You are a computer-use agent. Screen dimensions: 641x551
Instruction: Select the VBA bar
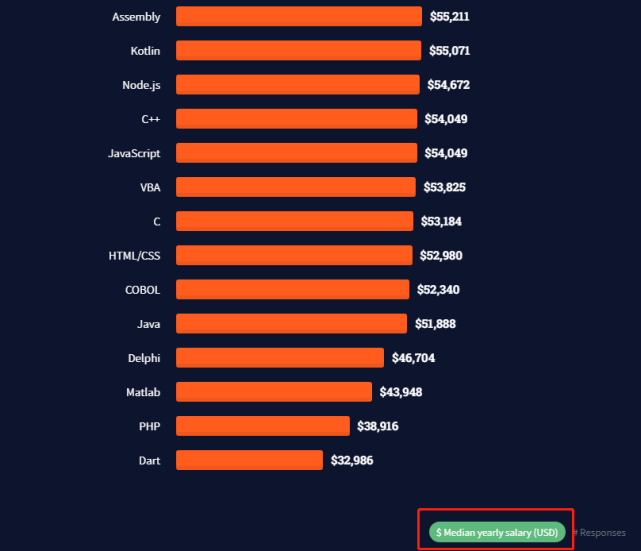pos(295,187)
